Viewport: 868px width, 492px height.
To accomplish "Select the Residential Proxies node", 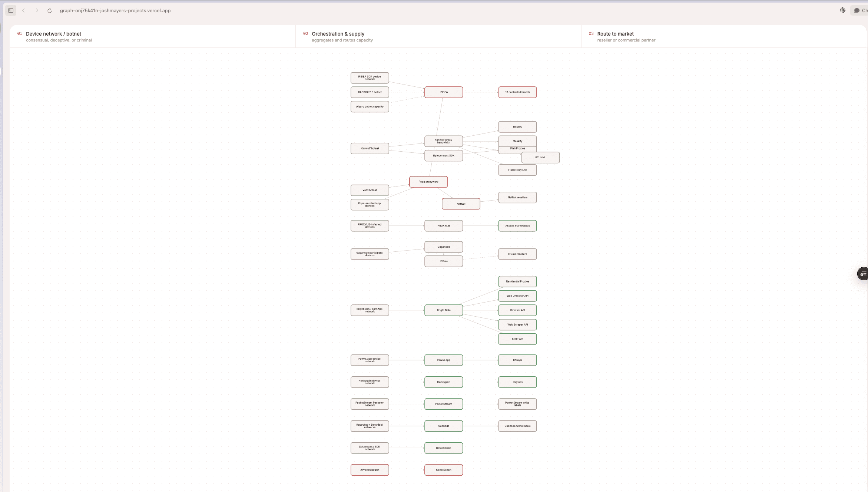I will [517, 282].
